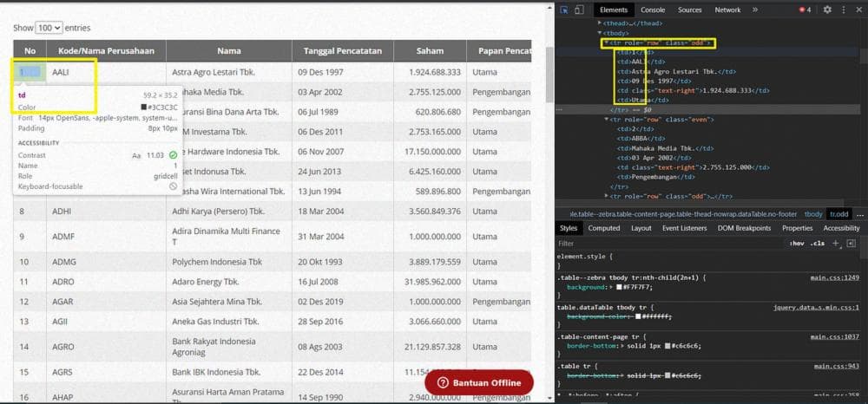
Task: Collapse the first tr class odd node
Action: pyautogui.click(x=607, y=42)
